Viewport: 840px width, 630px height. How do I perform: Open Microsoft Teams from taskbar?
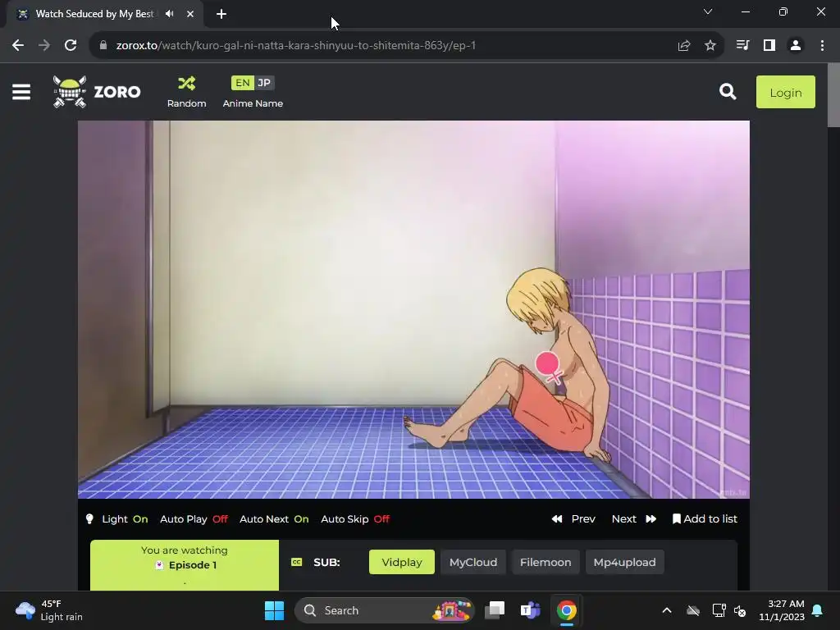click(531, 610)
